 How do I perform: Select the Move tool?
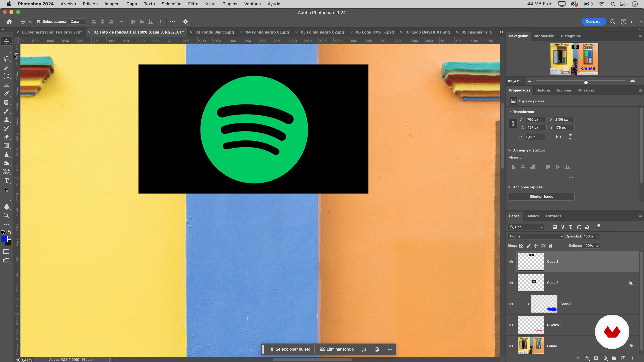point(7,41)
